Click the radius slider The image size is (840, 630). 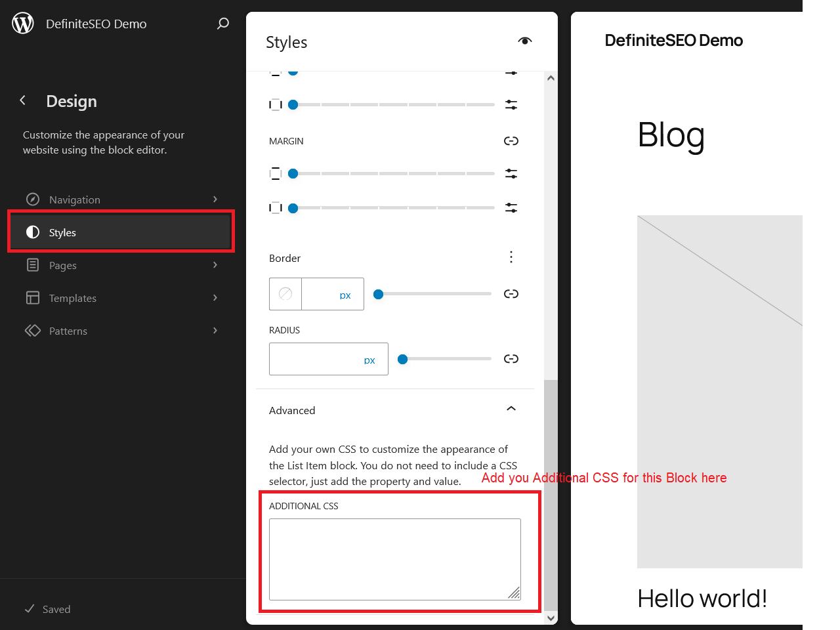tap(445, 359)
